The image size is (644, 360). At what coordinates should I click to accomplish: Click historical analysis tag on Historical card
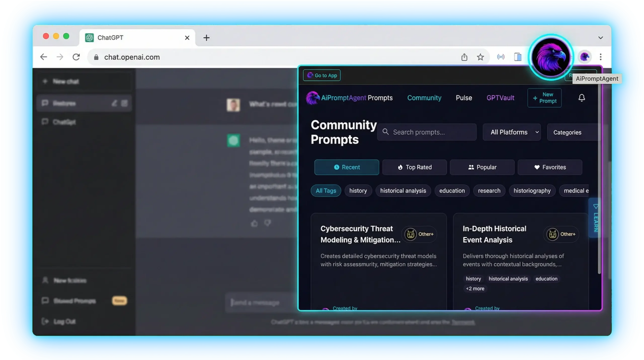click(x=508, y=279)
